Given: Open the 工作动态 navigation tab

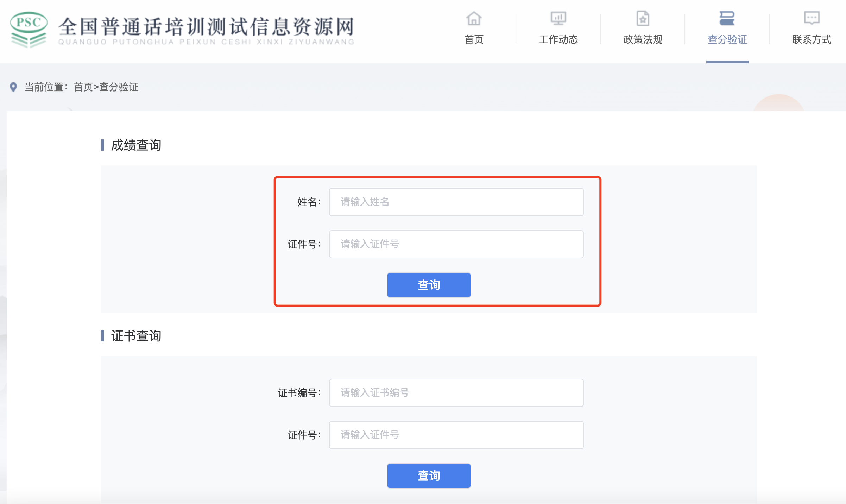Looking at the screenshot, I should coord(558,39).
